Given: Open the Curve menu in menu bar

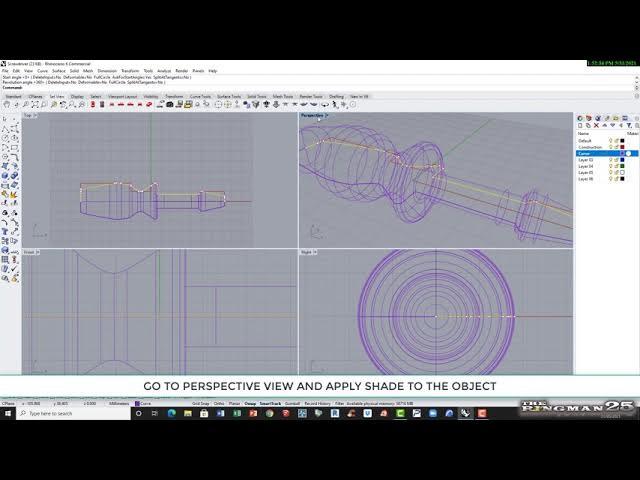Looking at the screenshot, I should coord(42,71).
